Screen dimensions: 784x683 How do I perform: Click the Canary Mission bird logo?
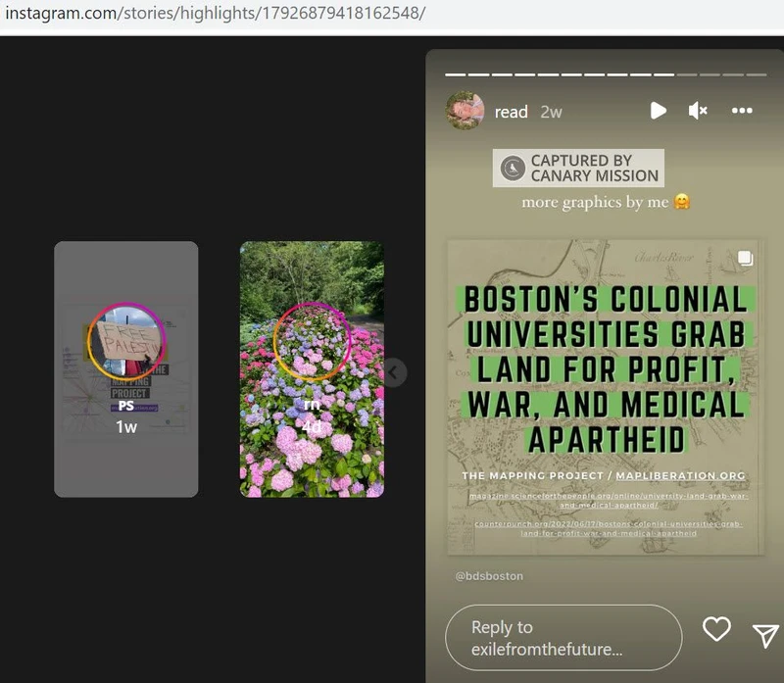[512, 169]
